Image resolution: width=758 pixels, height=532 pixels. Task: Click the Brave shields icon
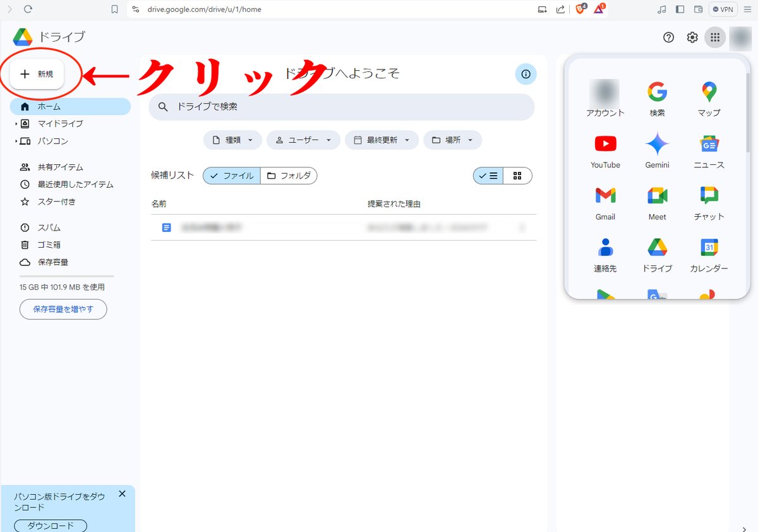tap(581, 9)
